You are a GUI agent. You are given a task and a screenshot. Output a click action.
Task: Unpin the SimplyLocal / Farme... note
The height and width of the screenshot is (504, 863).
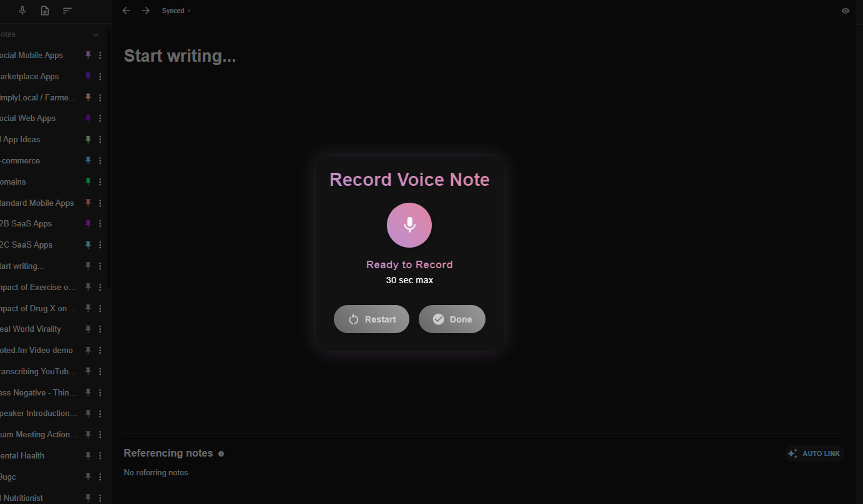click(x=88, y=97)
